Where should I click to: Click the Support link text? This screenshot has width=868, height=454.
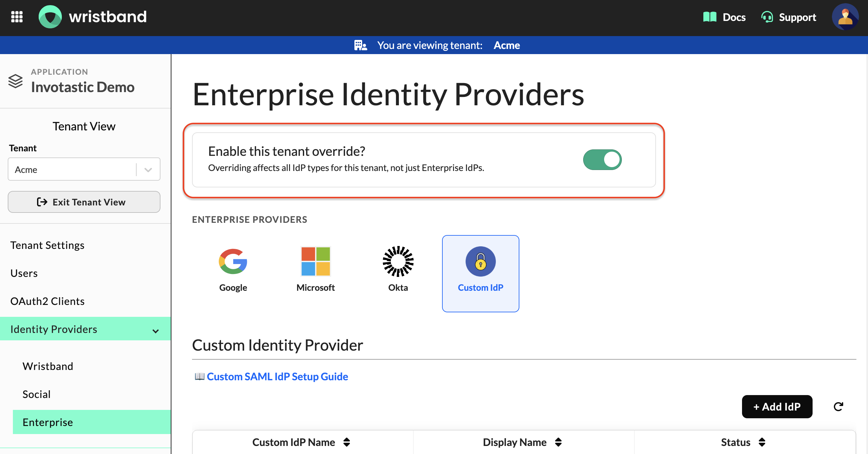coord(797,17)
